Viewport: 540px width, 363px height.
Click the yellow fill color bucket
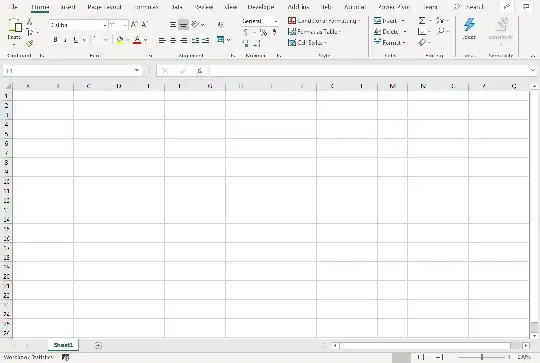pos(120,40)
